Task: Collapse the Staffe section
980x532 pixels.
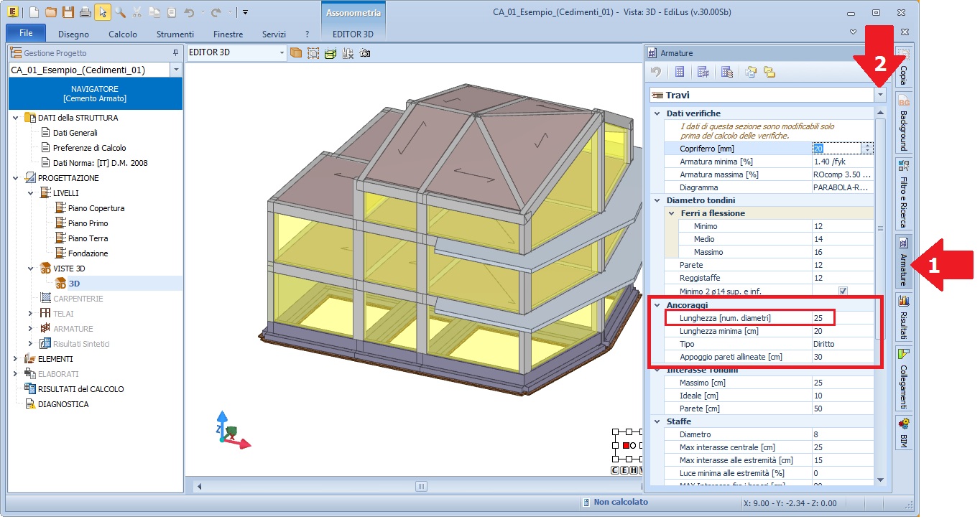Action: pos(656,421)
